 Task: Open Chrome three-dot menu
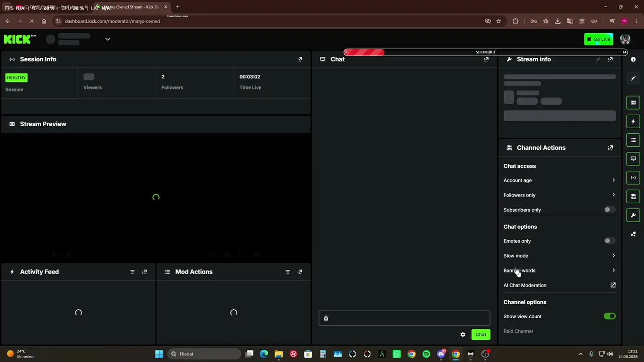636,21
